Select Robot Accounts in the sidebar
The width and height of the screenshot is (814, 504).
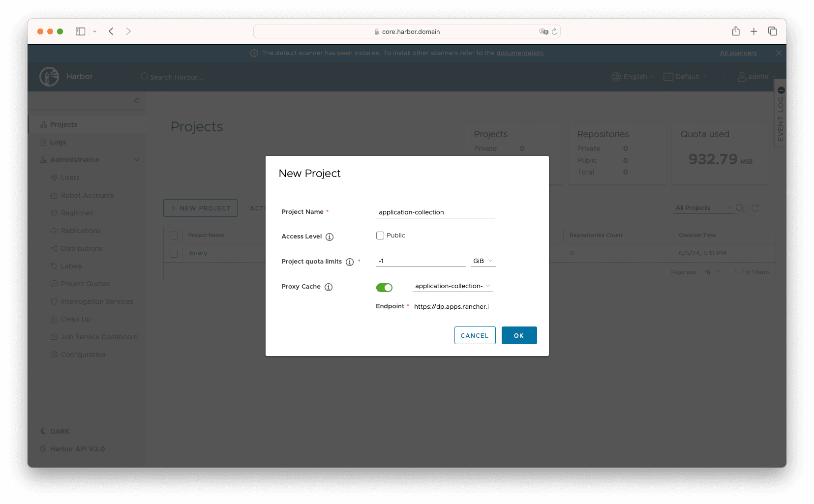(88, 195)
